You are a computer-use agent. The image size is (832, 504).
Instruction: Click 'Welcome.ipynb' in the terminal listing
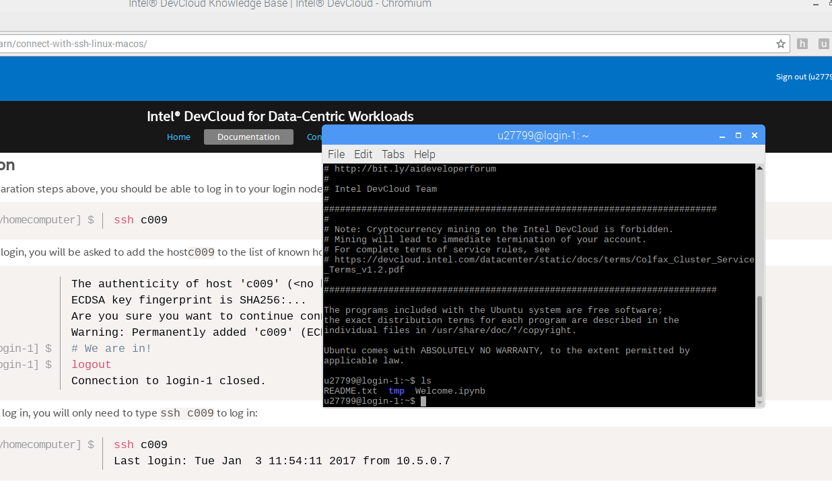[450, 391]
